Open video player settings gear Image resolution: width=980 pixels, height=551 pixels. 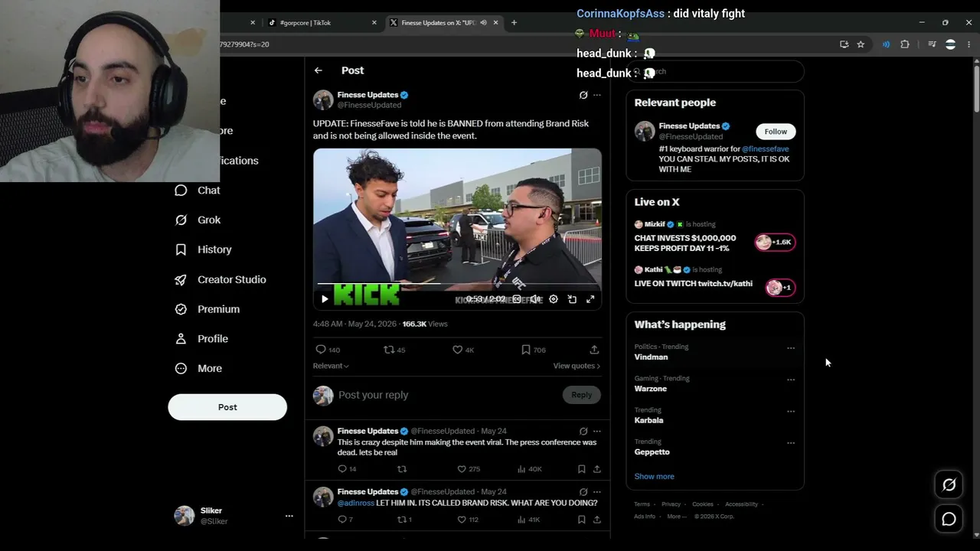point(554,299)
